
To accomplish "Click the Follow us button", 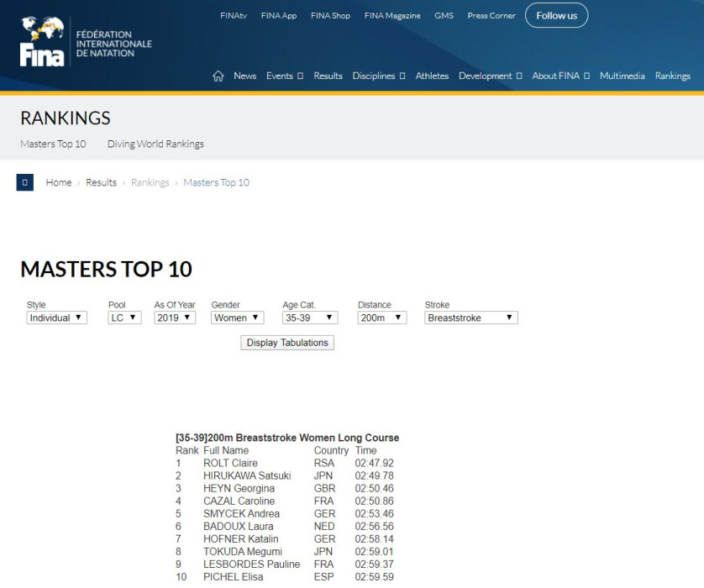I will [x=556, y=15].
